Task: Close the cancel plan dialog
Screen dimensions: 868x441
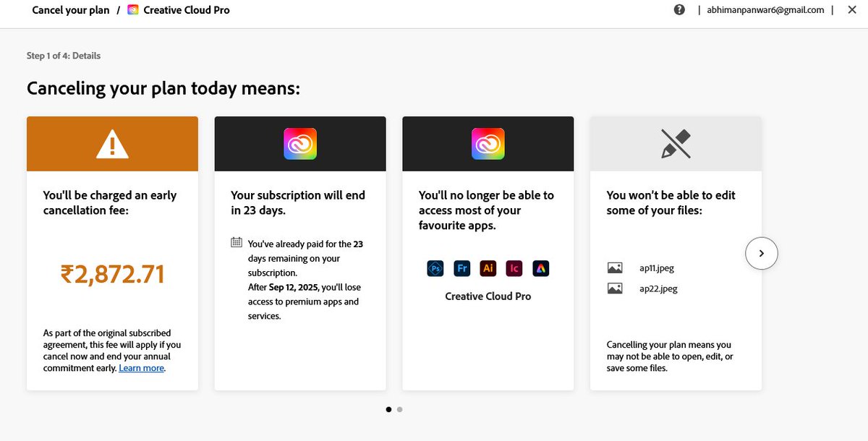Action: coord(851,10)
